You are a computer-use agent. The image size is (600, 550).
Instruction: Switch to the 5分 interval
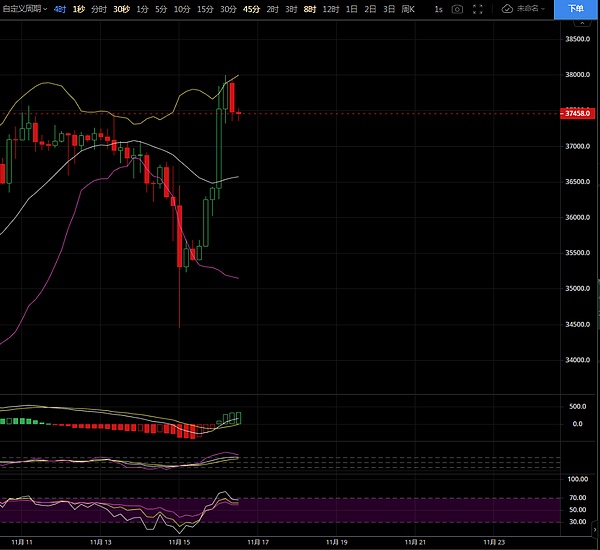[x=161, y=9]
